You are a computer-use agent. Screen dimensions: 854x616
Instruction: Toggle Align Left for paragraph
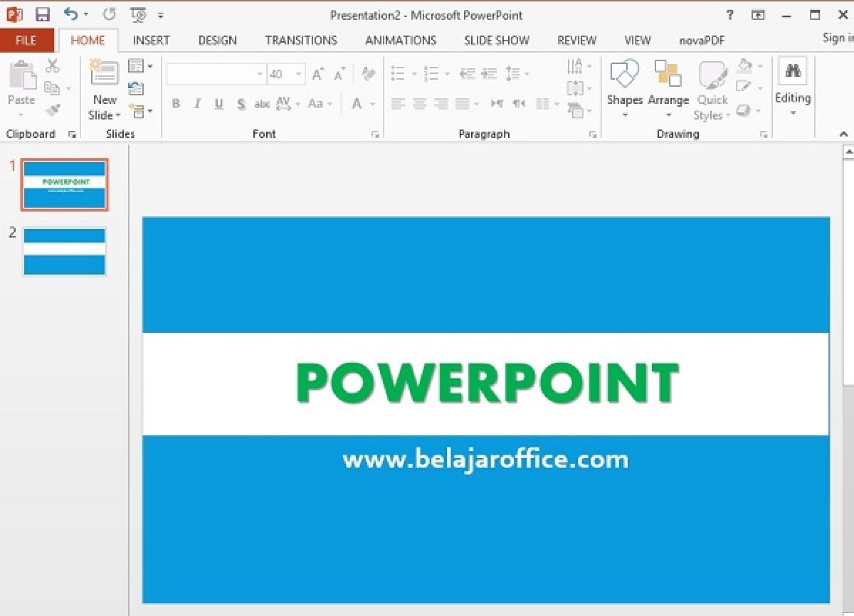click(398, 105)
